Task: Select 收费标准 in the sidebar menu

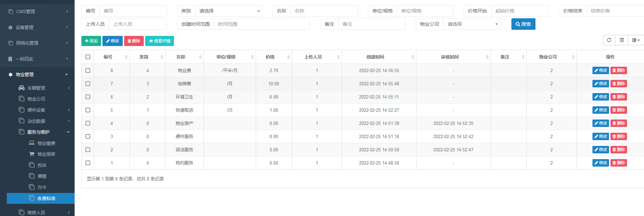Action: [x=46, y=198]
